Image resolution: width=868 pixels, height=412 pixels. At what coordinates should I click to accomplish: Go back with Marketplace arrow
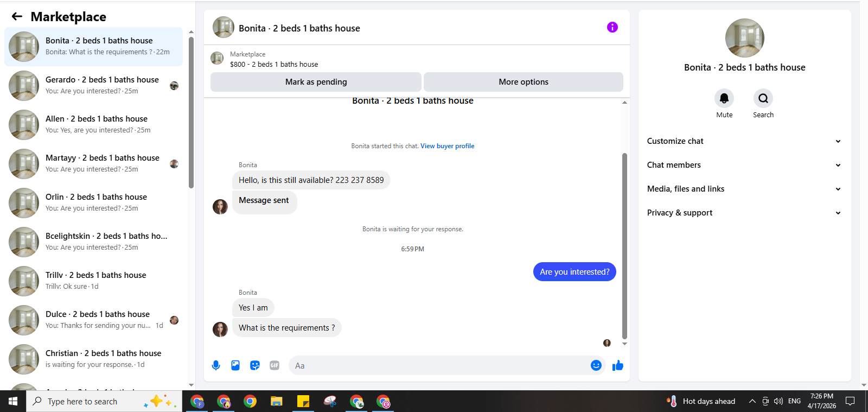coord(17,16)
